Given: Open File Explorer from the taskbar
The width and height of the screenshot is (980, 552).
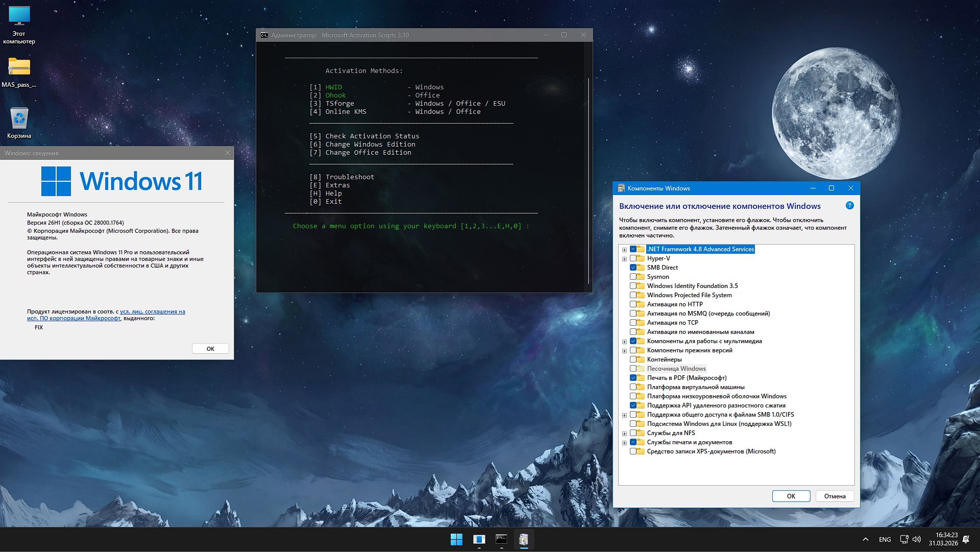Looking at the screenshot, I should click(x=479, y=539).
